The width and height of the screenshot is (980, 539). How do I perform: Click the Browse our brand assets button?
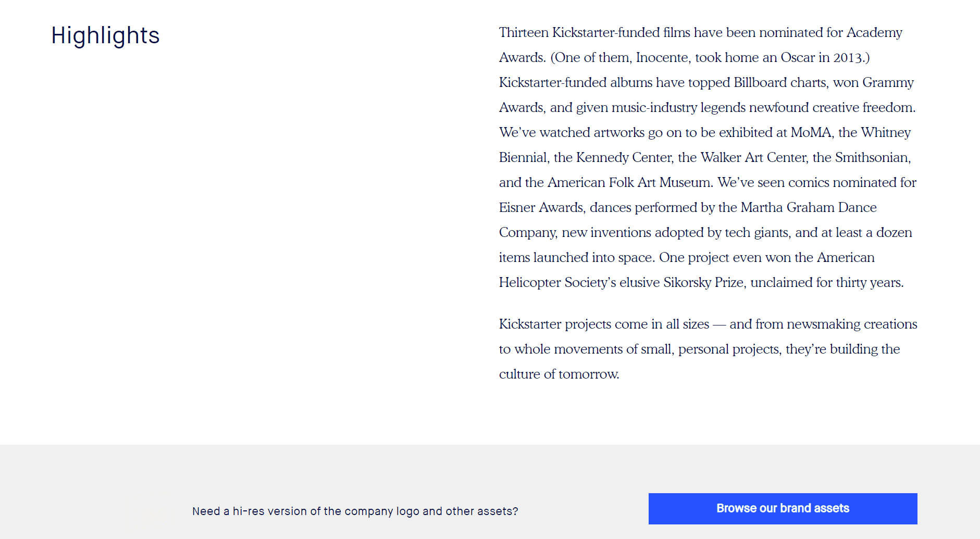coord(783,509)
